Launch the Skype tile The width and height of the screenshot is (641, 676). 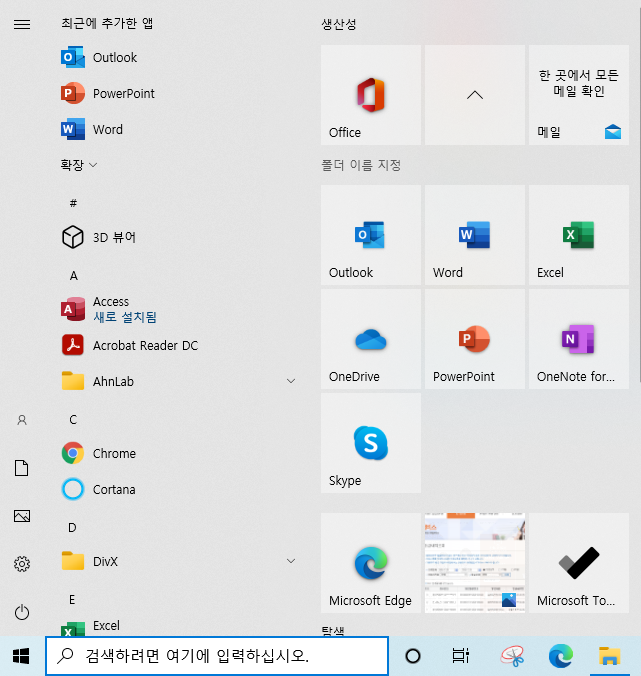pos(371,443)
